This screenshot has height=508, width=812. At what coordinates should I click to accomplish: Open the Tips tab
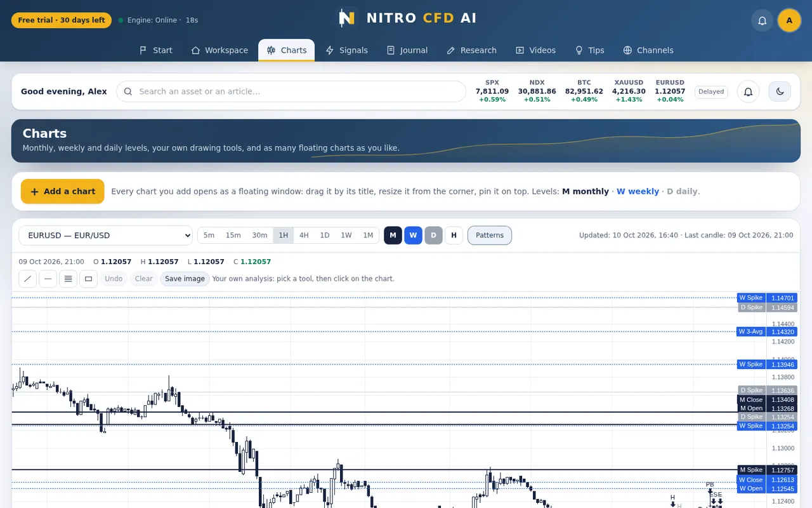click(589, 50)
